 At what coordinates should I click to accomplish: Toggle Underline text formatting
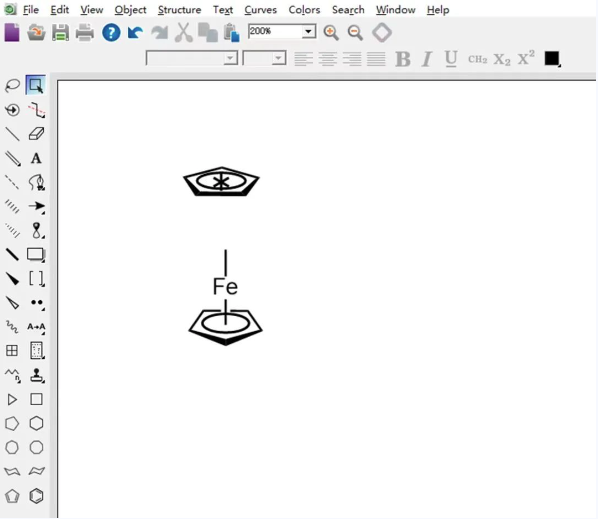[451, 59]
